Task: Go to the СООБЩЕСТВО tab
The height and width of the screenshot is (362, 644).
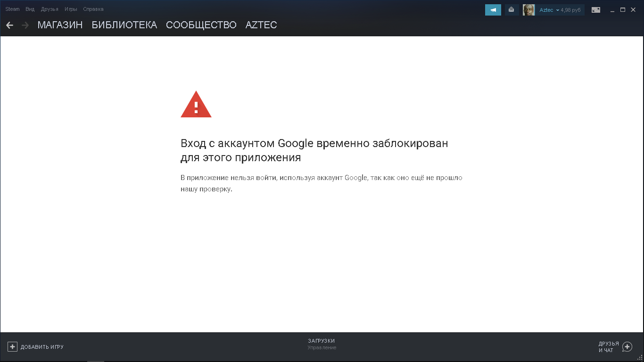Action: (201, 25)
